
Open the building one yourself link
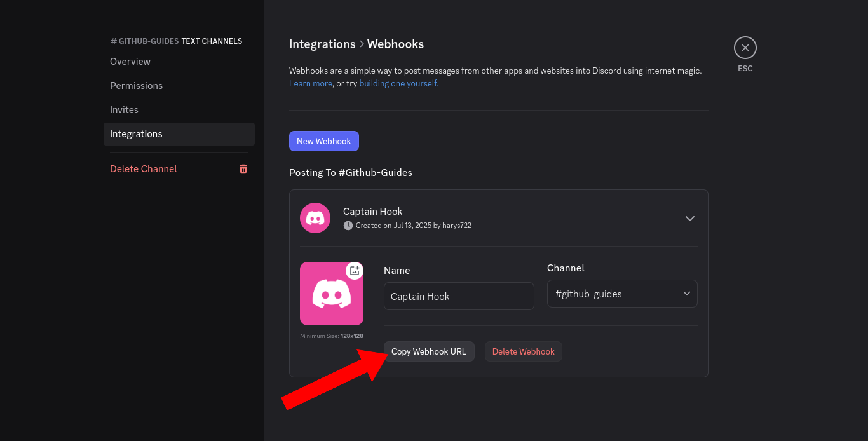pyautogui.click(x=398, y=83)
